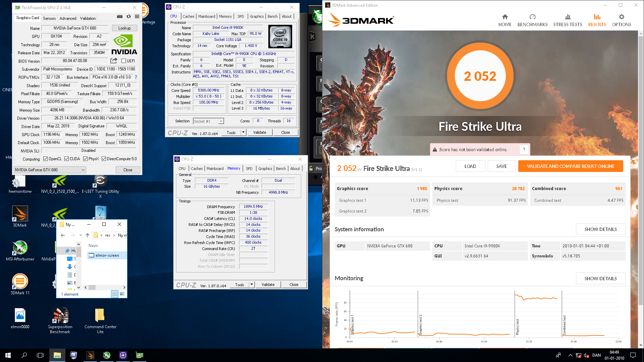
Task: Open the Action Center notification icon
Action: [x=633, y=355]
